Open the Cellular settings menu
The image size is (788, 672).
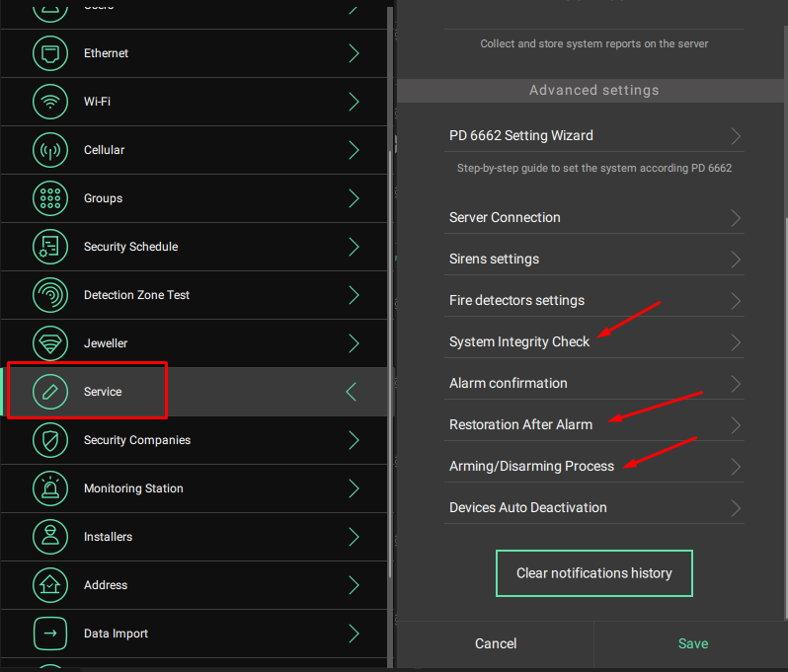194,150
